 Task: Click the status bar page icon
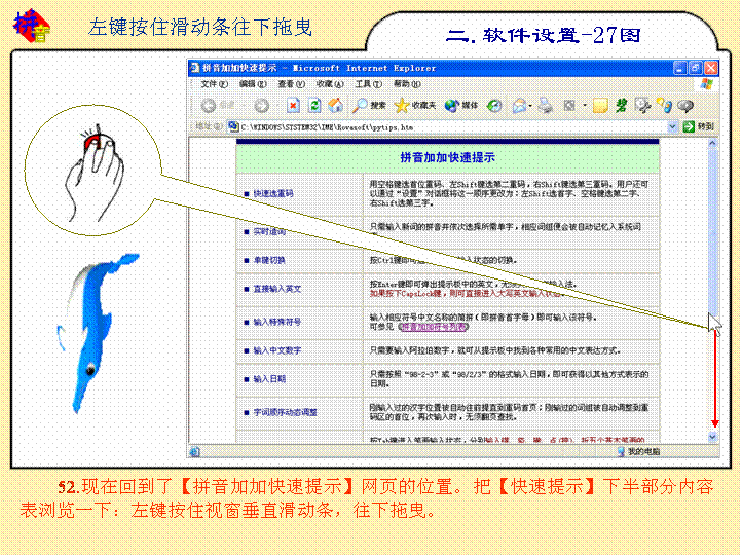[x=194, y=452]
